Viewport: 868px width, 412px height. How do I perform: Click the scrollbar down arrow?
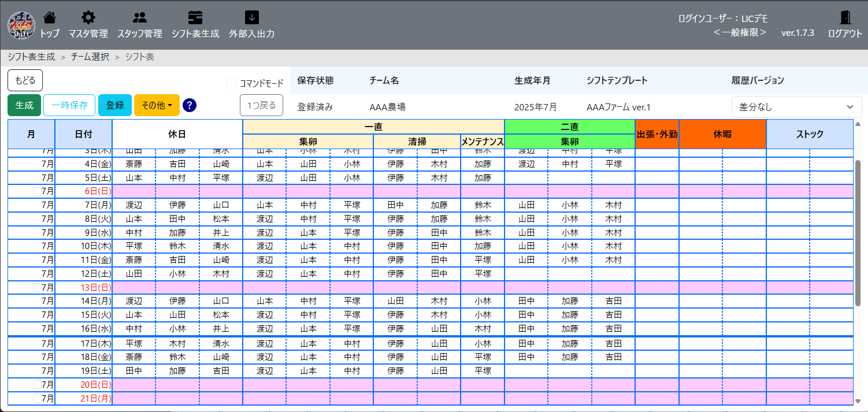tap(858, 400)
